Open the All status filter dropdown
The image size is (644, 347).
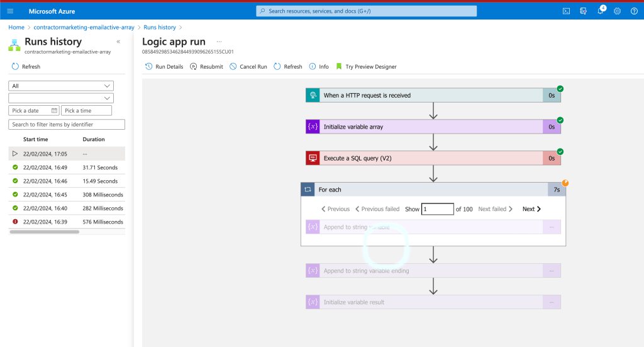61,86
